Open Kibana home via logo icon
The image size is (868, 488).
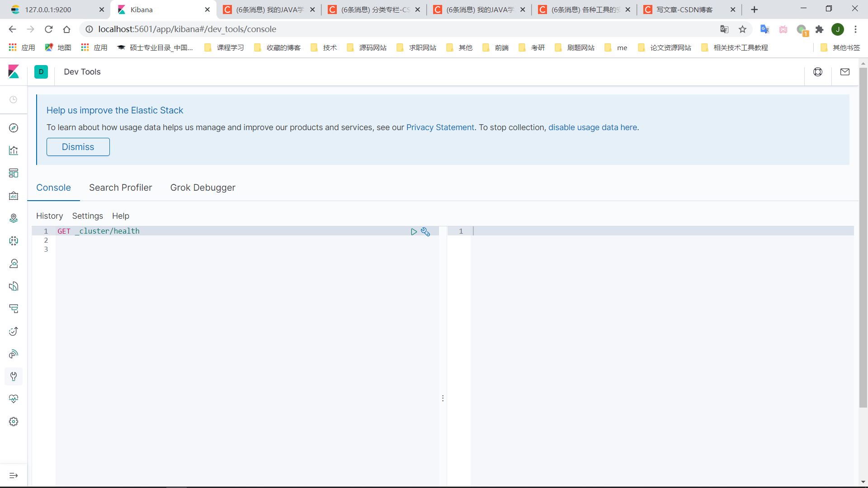click(14, 71)
